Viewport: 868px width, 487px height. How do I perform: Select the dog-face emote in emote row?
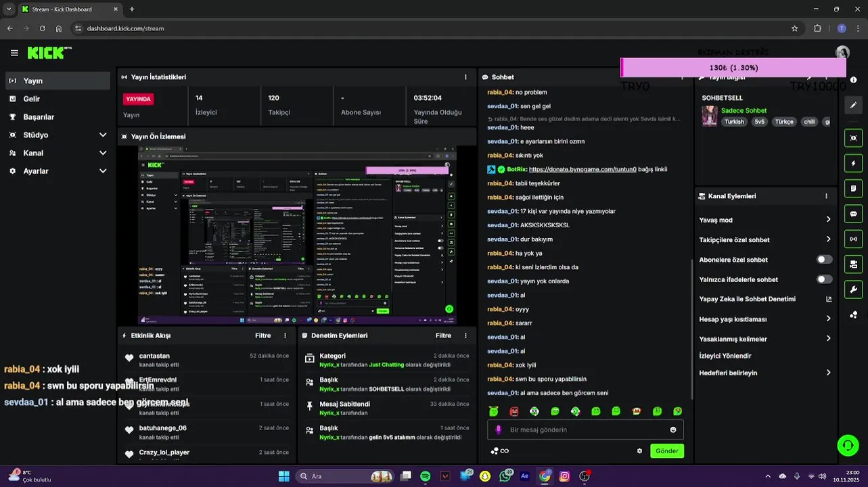point(637,411)
